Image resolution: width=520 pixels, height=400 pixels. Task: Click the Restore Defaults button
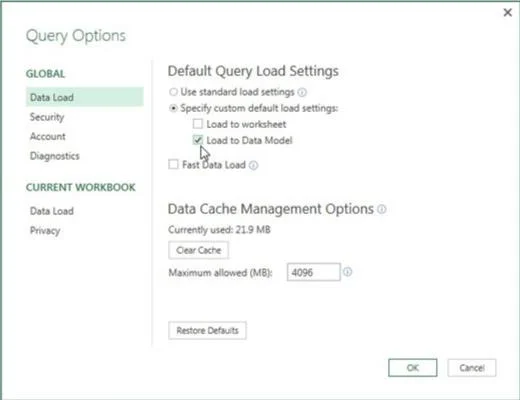pyautogui.click(x=207, y=330)
